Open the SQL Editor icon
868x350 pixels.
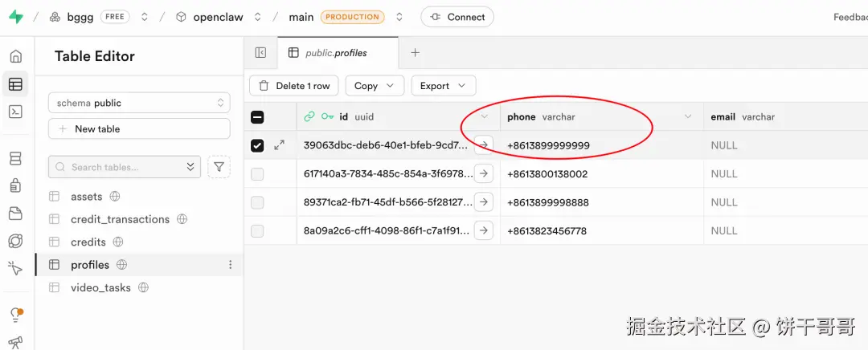[15, 112]
